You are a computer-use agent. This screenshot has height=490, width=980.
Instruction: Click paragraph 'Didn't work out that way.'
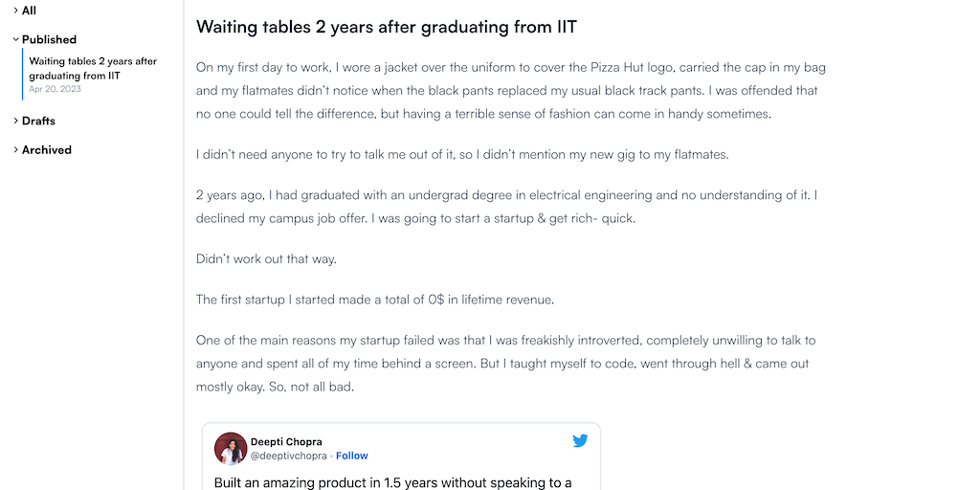tap(266, 259)
